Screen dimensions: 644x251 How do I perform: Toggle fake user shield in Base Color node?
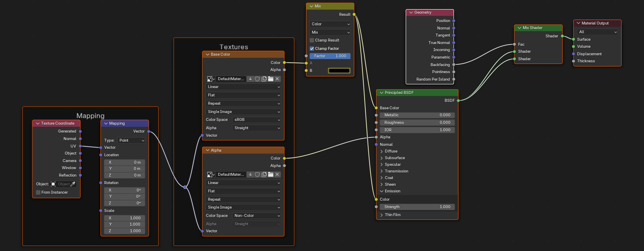(x=257, y=79)
